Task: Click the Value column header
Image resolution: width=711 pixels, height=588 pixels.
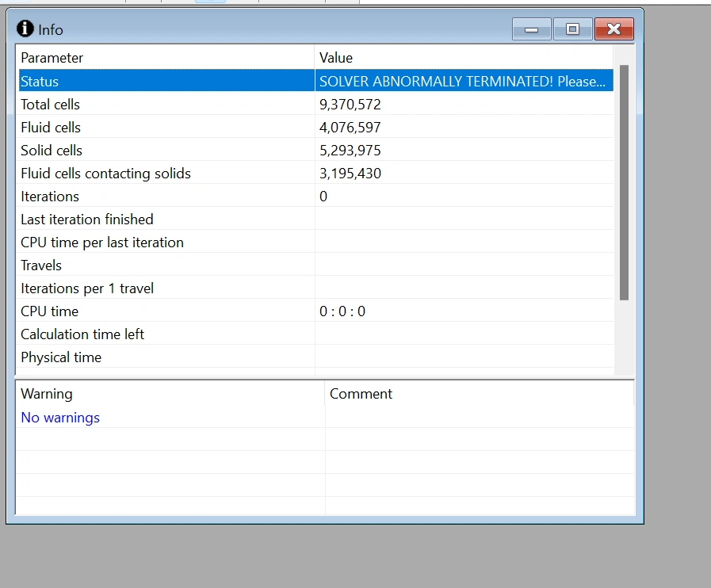Action: pos(464,58)
